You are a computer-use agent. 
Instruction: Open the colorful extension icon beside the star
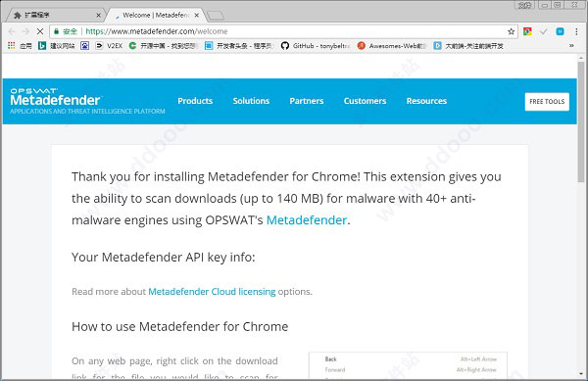pyautogui.click(x=527, y=31)
